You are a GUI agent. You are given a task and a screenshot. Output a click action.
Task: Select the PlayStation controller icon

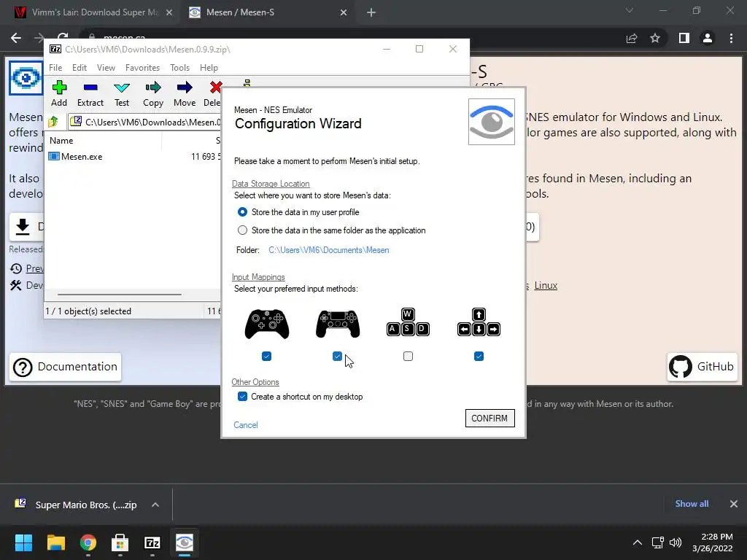pyautogui.click(x=338, y=324)
